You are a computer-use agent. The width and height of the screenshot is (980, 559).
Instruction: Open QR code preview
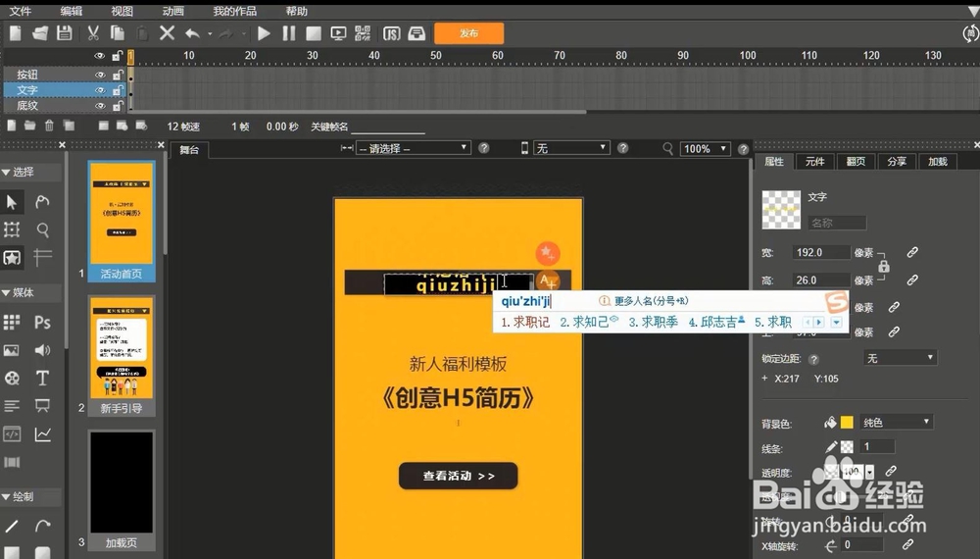[363, 33]
